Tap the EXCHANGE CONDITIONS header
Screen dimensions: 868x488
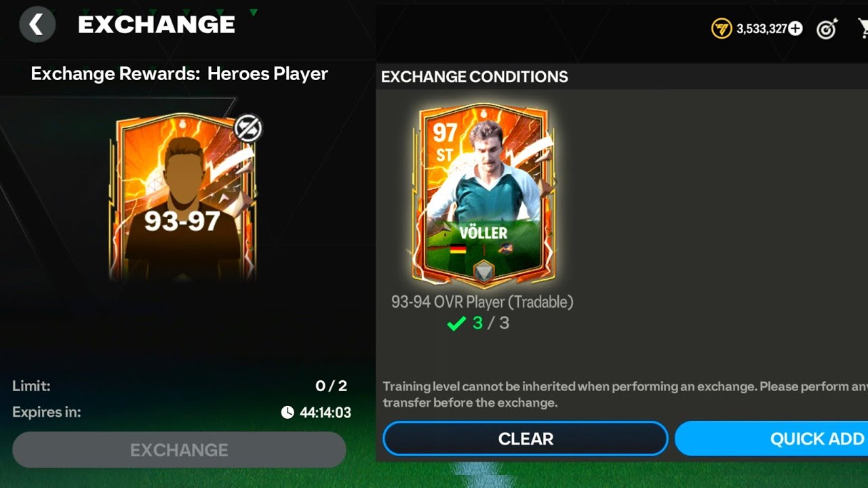(475, 77)
